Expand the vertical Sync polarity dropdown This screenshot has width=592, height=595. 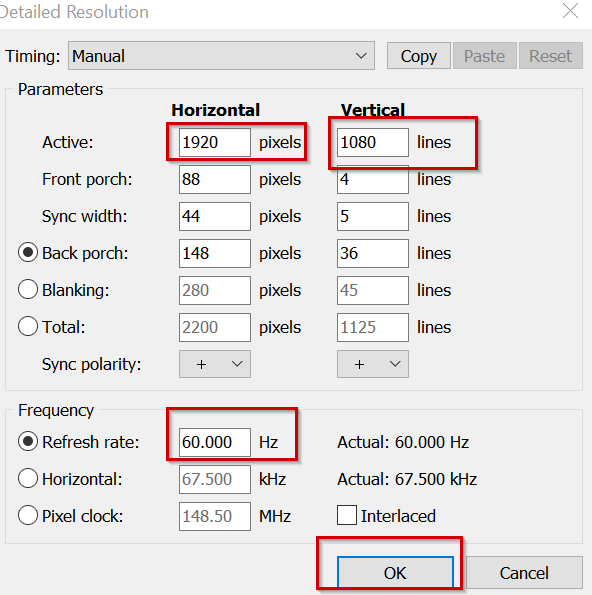(373, 364)
